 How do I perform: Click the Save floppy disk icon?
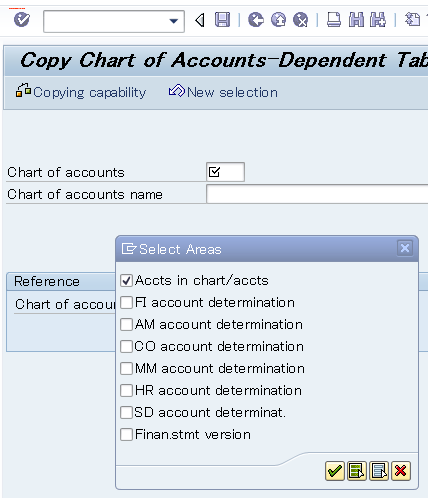coord(222,20)
